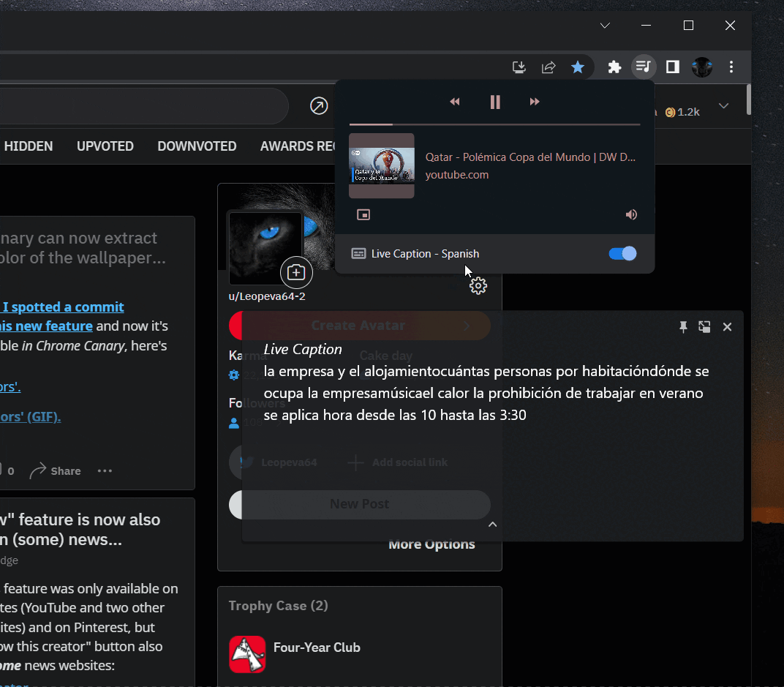Viewport: 784px width, 687px height.
Task: Collapse the Live Caption box chevron
Action: coord(492,524)
